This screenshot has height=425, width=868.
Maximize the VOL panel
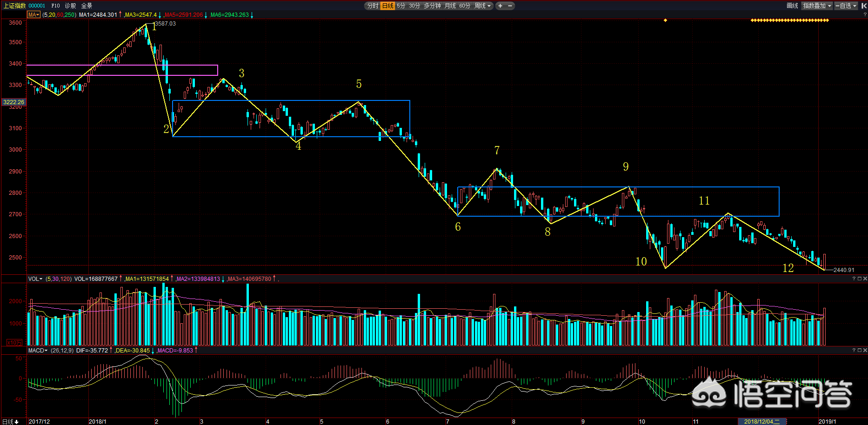860,279
